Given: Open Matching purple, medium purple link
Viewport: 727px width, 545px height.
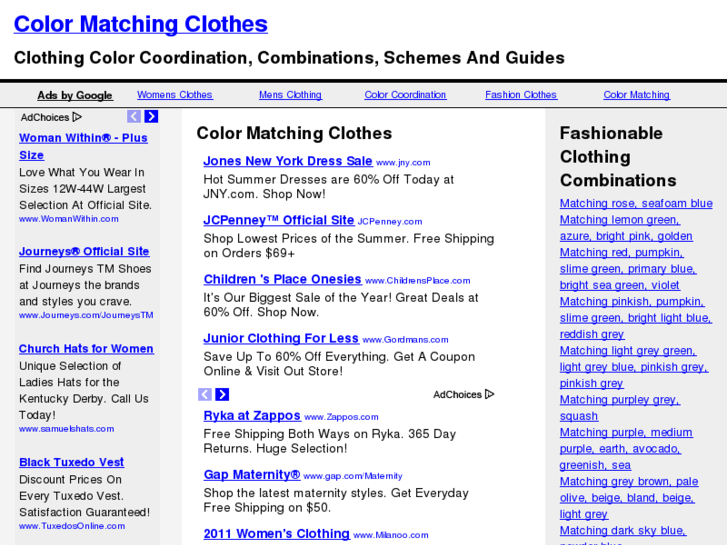Looking at the screenshot, I should 626,449.
